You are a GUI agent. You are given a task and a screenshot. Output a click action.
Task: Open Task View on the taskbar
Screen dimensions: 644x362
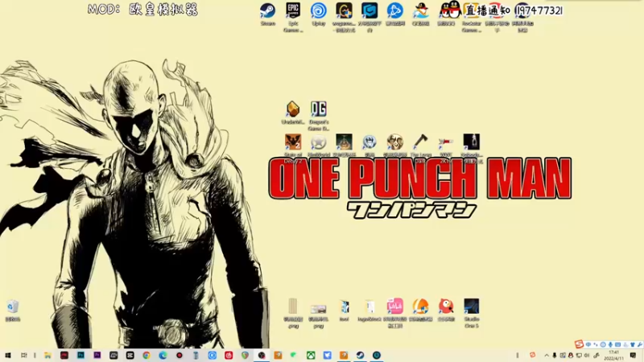click(24, 356)
